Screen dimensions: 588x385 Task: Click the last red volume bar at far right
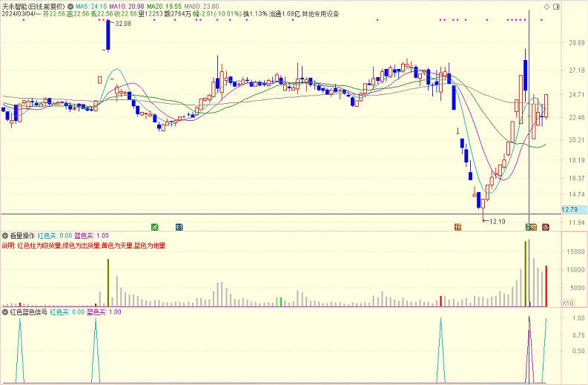[546, 286]
